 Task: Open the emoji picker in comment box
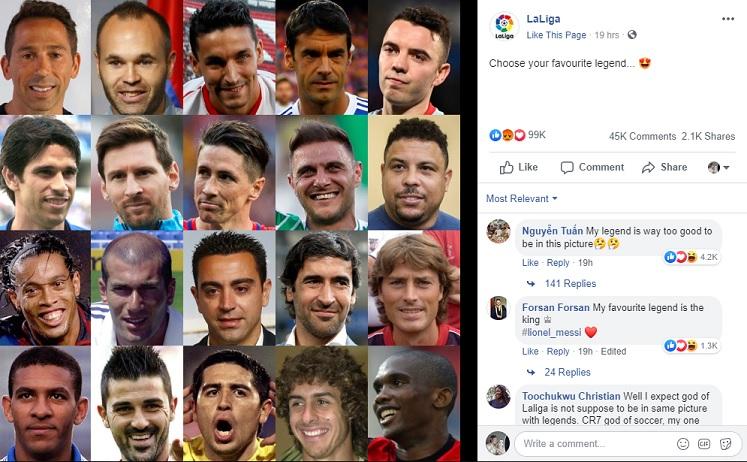click(x=683, y=443)
